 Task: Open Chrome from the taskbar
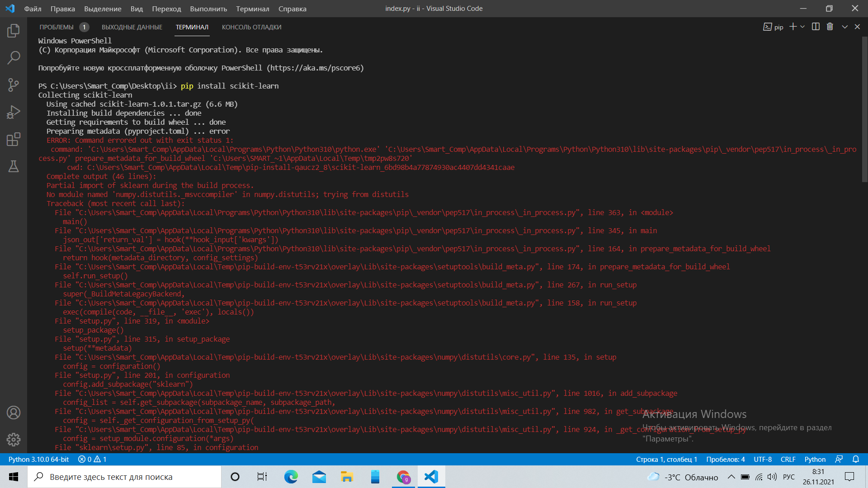[403, 477]
